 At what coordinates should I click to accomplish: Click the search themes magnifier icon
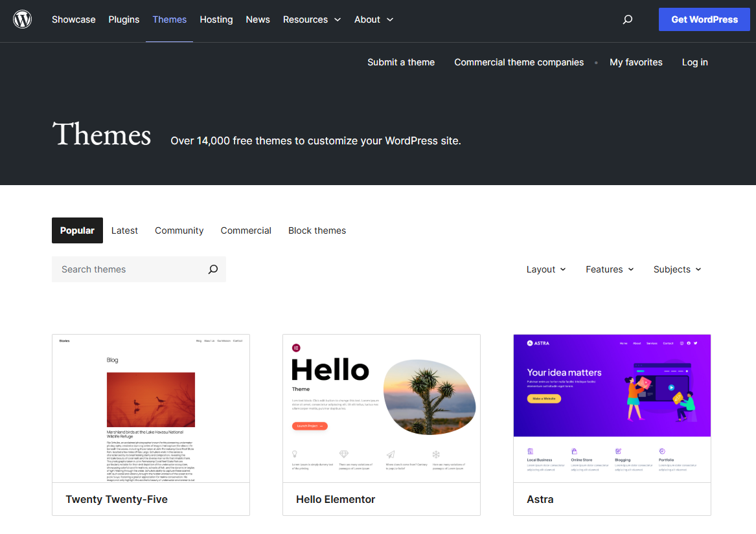click(212, 269)
